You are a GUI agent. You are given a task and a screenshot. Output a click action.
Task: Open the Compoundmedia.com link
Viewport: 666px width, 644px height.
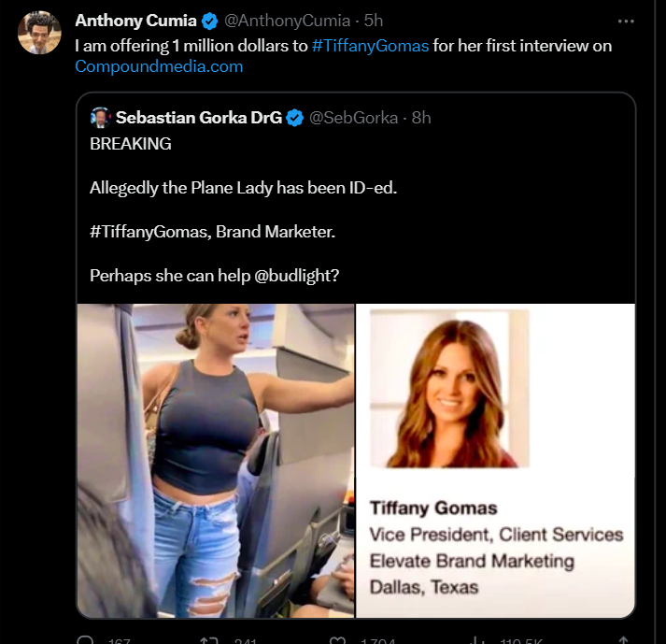[158, 65]
